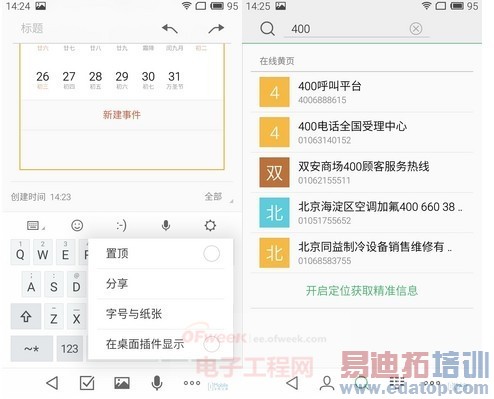The image size is (494, 399).
Task: Tap the blue 北 avatar icon
Action: tap(274, 212)
